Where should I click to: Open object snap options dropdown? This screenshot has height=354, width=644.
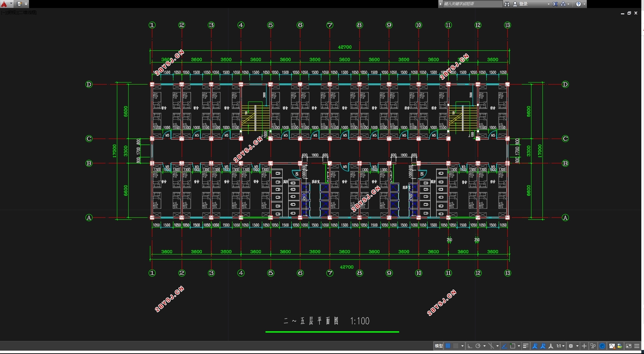(x=519, y=346)
